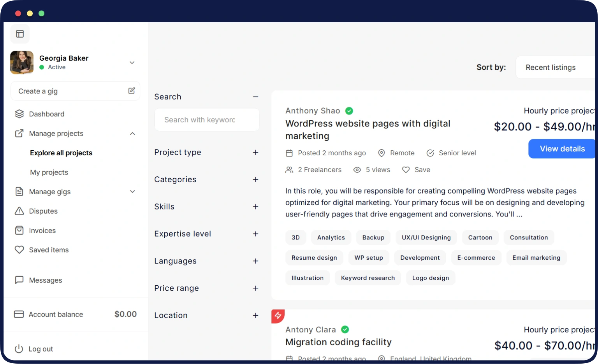Screen dimensions: 598x364
Task: Click the check-circle icon beside Senior level
Action: click(x=430, y=153)
